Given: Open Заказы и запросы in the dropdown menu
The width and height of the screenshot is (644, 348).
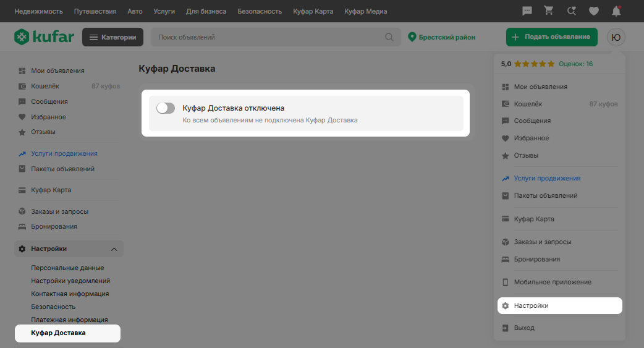Looking at the screenshot, I should (543, 242).
